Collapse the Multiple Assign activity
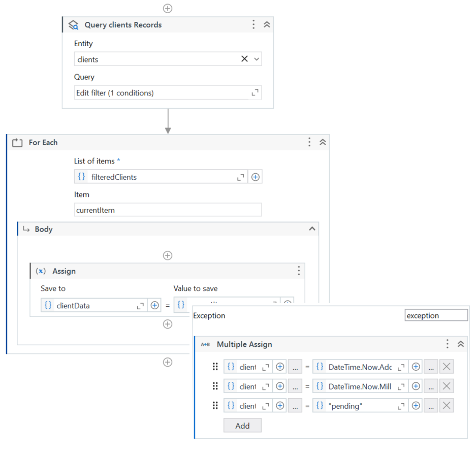The image size is (476, 453). point(461,344)
